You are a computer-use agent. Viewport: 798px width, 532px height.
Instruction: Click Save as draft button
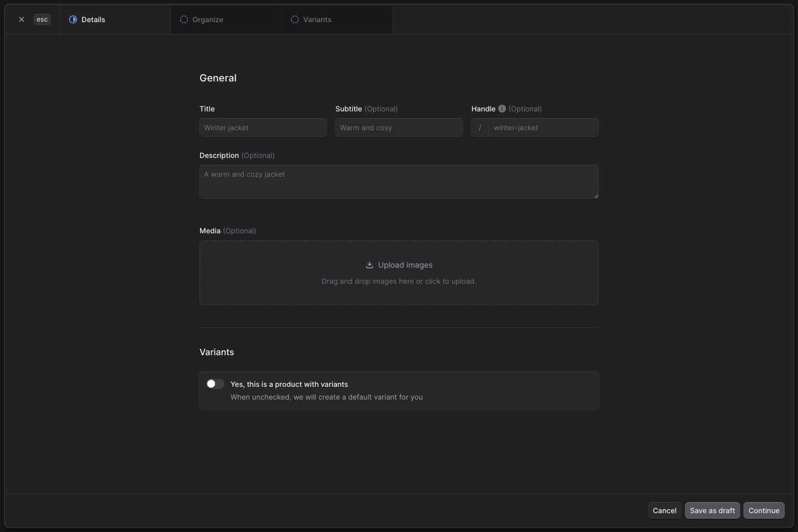coord(713,510)
